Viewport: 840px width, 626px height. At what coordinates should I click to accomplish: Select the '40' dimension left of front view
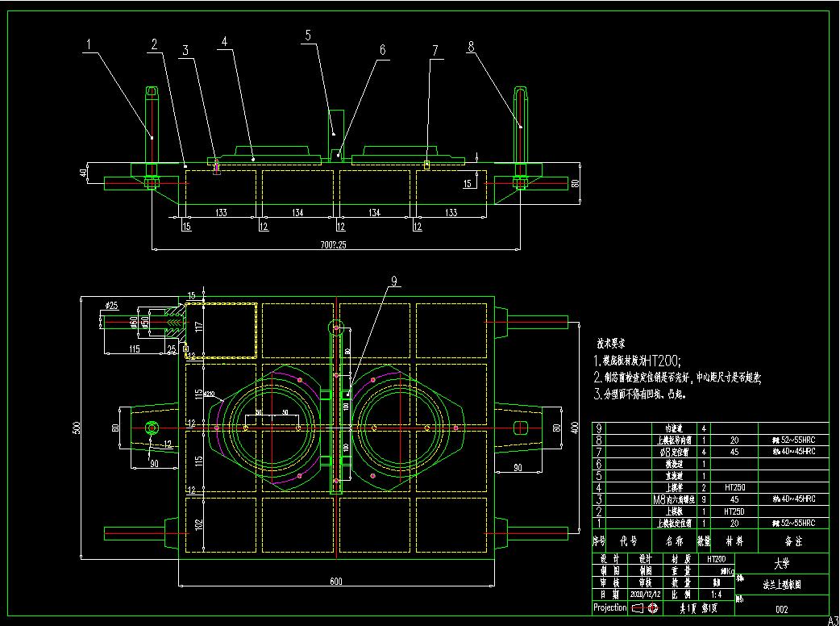coord(83,173)
